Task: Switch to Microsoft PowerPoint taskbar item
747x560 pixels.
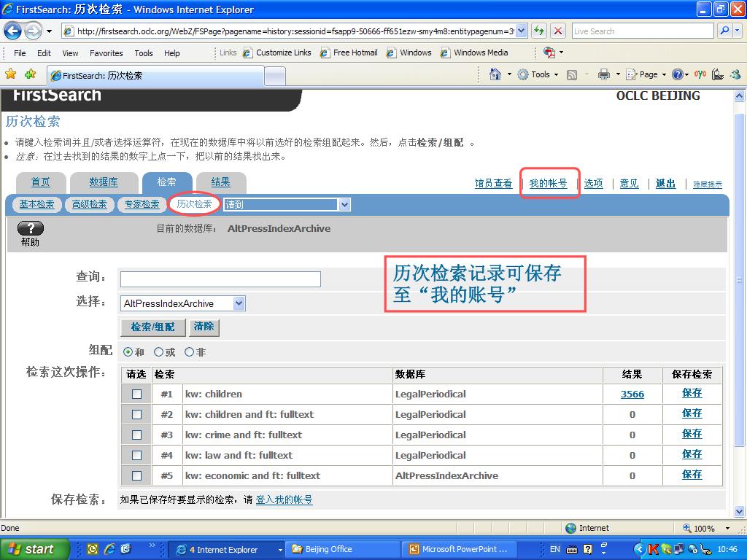Action: (x=460, y=549)
